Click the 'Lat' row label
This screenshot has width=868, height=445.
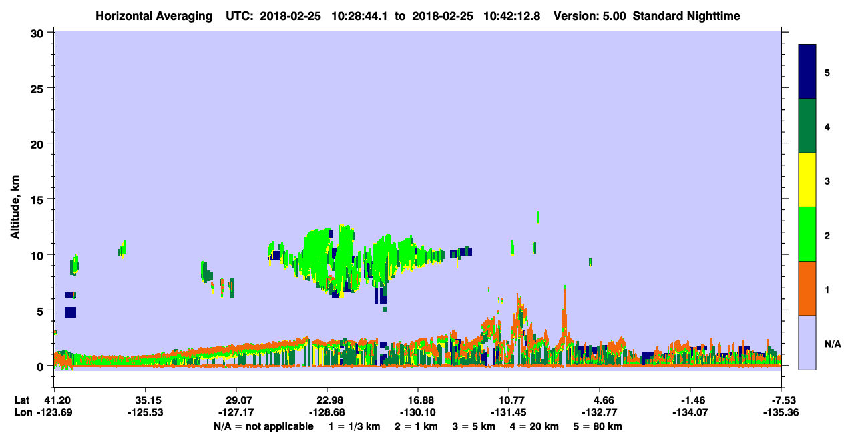(x=22, y=400)
